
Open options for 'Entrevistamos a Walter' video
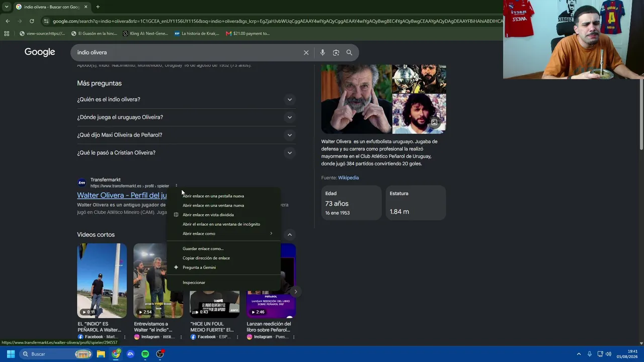point(181,337)
